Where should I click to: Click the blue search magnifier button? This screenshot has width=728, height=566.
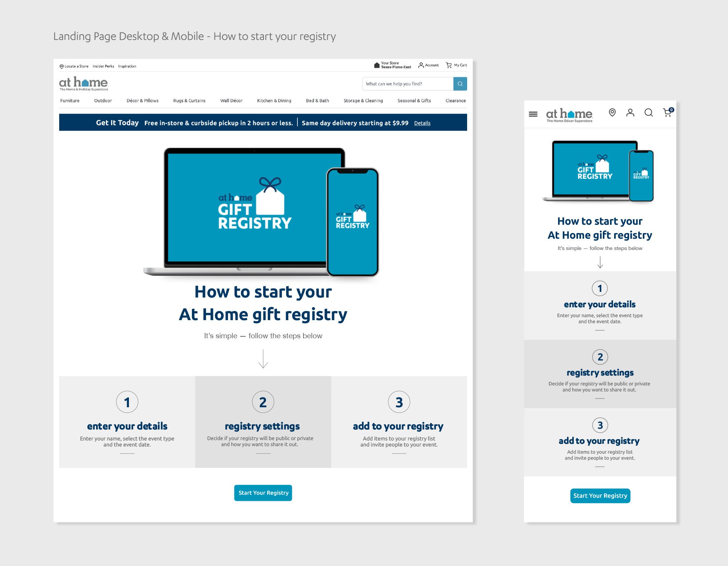click(x=460, y=84)
